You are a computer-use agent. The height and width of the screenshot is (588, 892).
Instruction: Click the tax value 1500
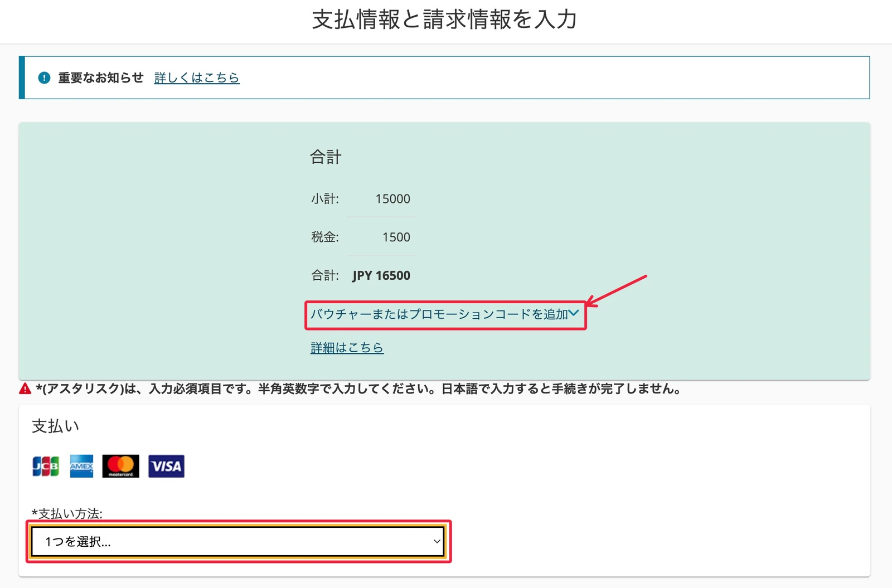tap(396, 237)
